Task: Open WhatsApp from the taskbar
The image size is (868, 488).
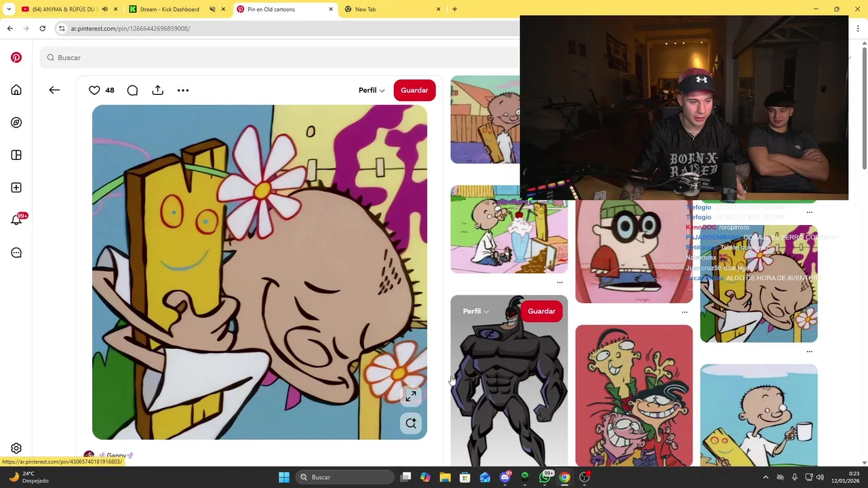Action: (545, 477)
